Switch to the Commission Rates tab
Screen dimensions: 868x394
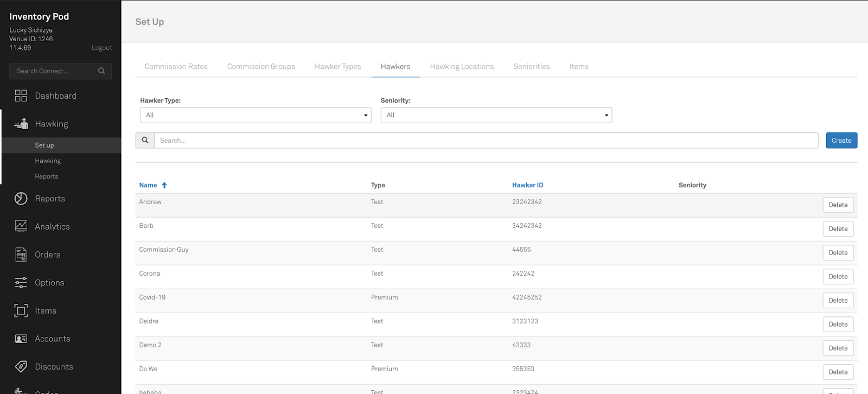point(176,67)
